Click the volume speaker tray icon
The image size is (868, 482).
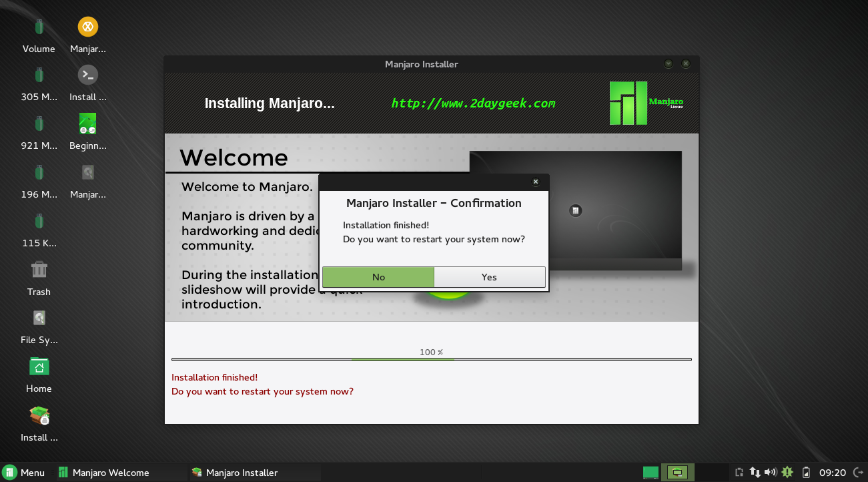click(x=771, y=473)
